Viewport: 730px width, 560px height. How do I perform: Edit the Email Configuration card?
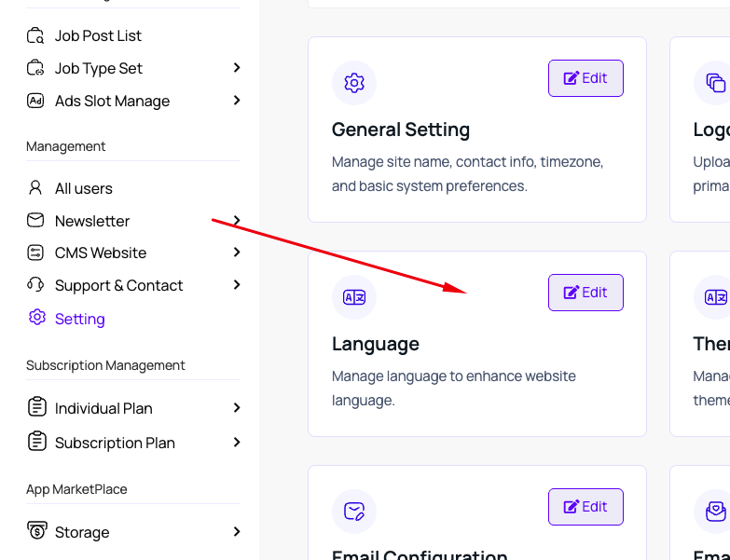point(585,507)
